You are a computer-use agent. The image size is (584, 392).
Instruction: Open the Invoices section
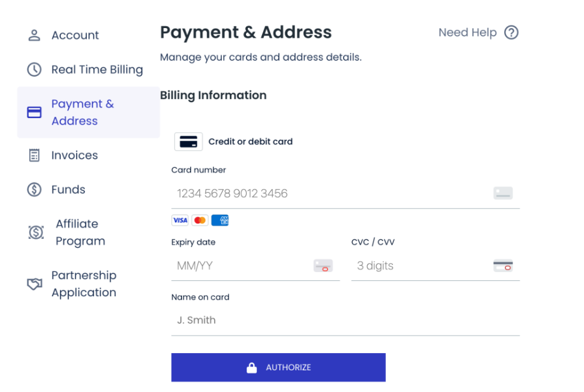point(75,155)
